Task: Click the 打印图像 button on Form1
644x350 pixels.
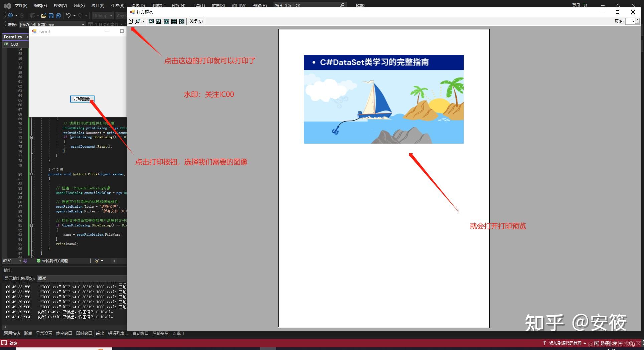Action: point(82,99)
